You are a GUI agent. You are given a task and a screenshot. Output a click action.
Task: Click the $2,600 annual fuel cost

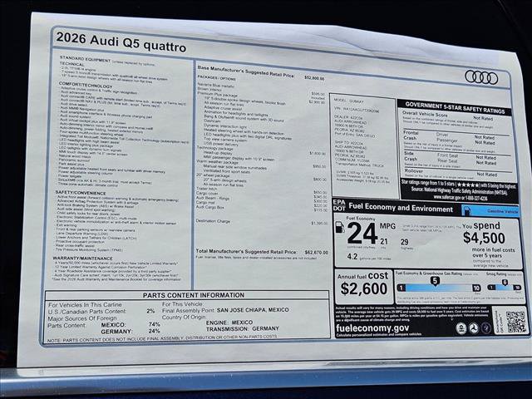(x=364, y=288)
